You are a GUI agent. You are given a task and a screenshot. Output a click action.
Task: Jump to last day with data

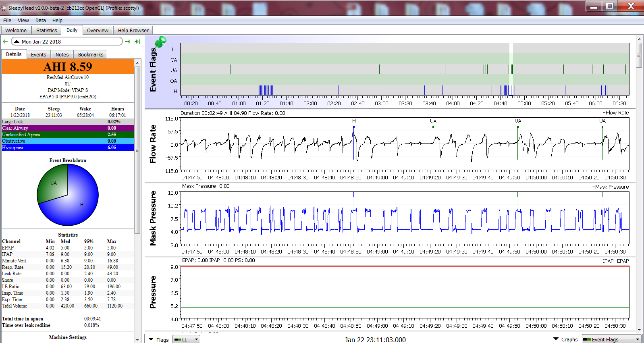click(137, 42)
